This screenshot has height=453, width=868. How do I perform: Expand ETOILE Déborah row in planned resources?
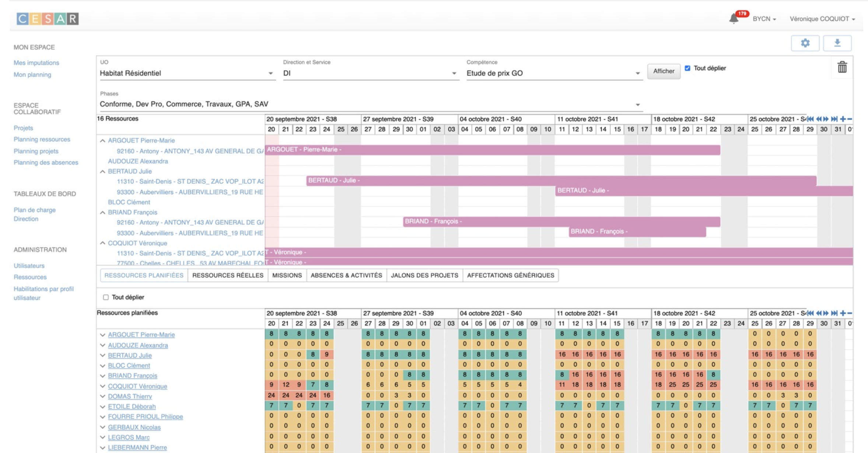(x=103, y=407)
